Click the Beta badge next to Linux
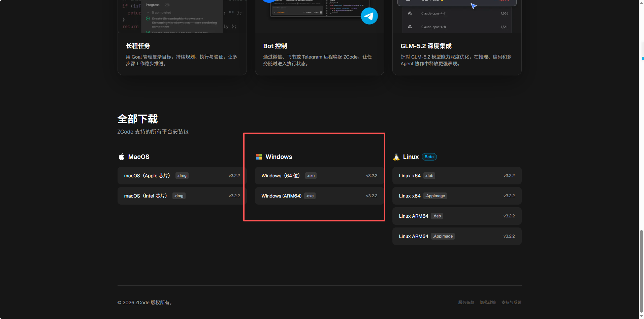 429,157
